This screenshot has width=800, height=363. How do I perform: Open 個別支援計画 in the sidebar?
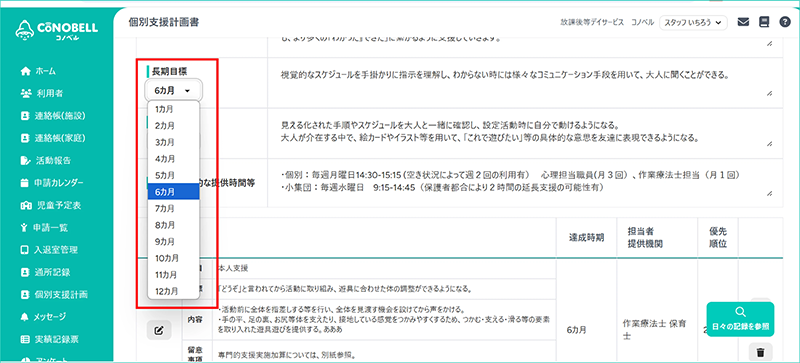coord(61,295)
